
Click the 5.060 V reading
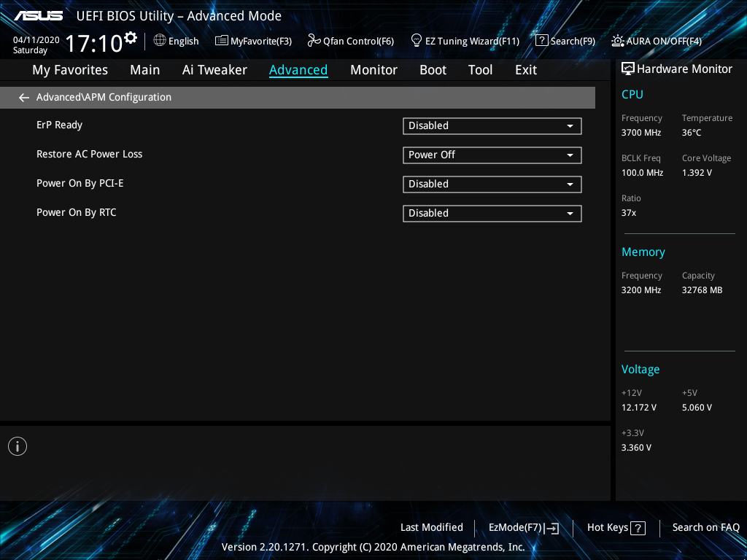(x=697, y=408)
